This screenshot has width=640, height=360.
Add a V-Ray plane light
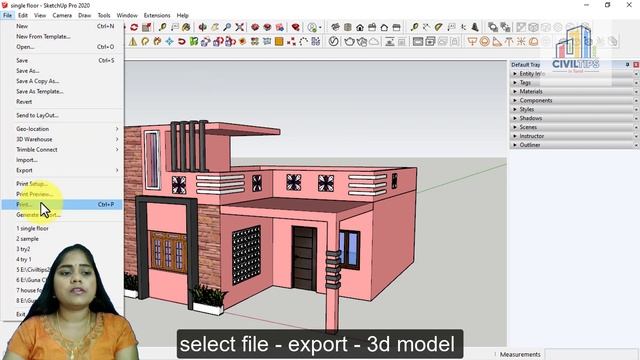[x=472, y=41]
